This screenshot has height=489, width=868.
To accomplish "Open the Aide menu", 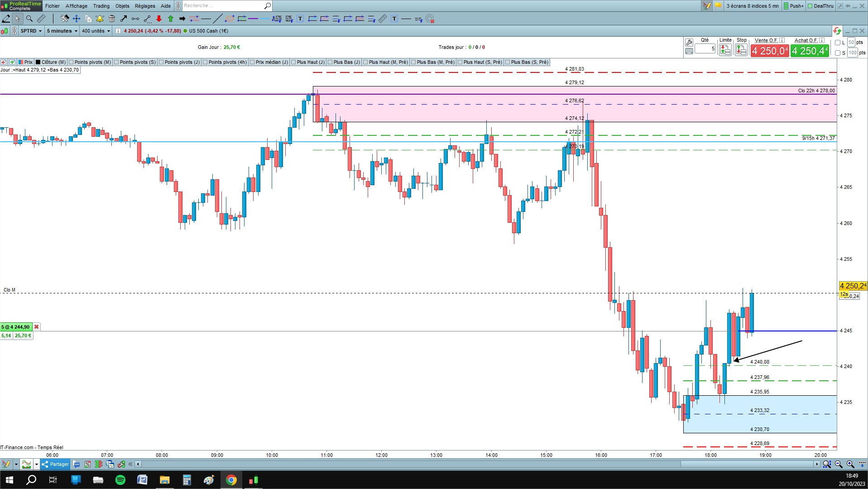I will click(166, 6).
